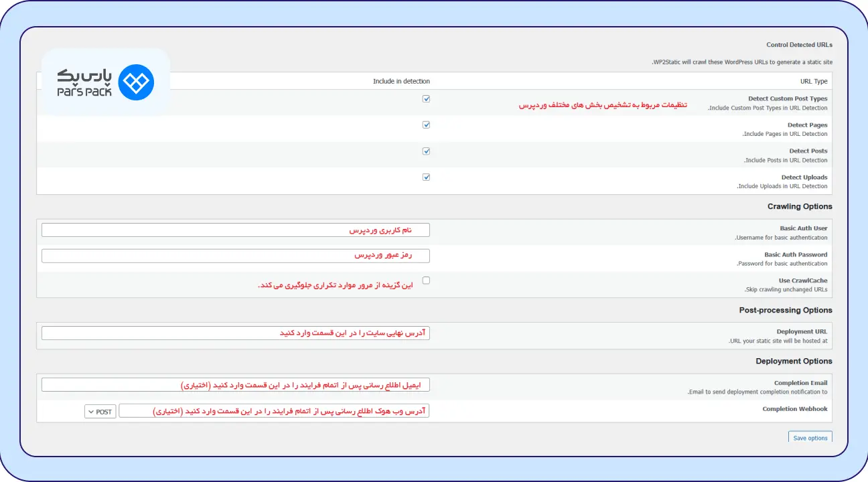Screen dimensions: 868x482
Task: Toggle the Detect Posts checkbox
Action: (x=427, y=151)
